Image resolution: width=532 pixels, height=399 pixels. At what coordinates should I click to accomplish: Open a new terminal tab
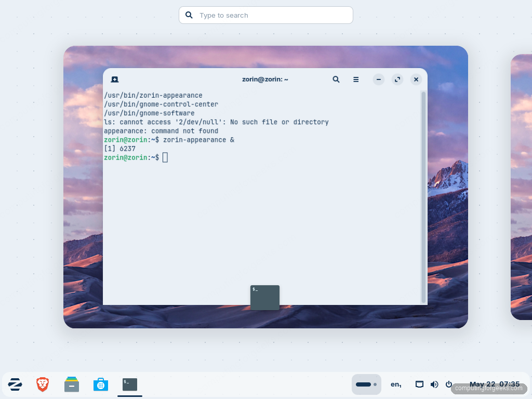tap(115, 79)
